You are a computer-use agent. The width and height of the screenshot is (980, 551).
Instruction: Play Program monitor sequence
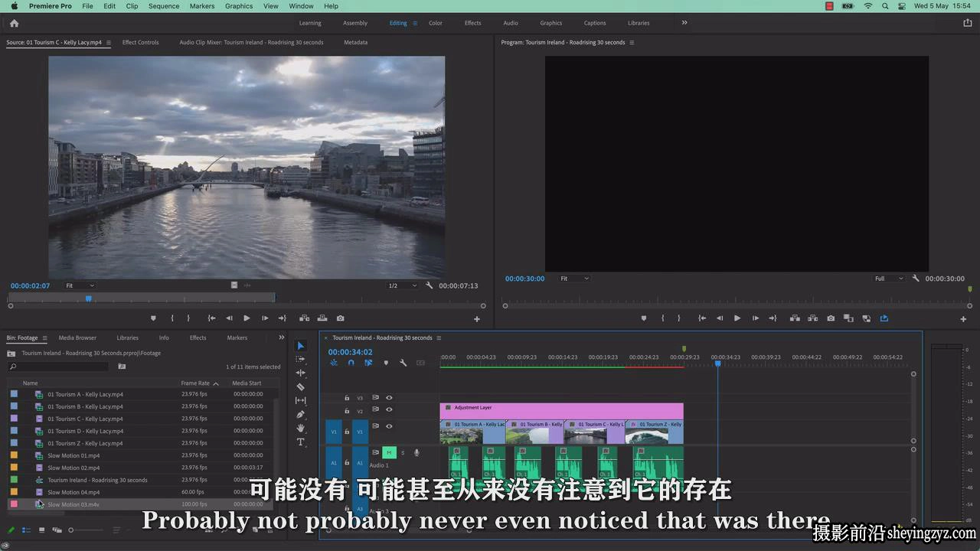pos(737,318)
